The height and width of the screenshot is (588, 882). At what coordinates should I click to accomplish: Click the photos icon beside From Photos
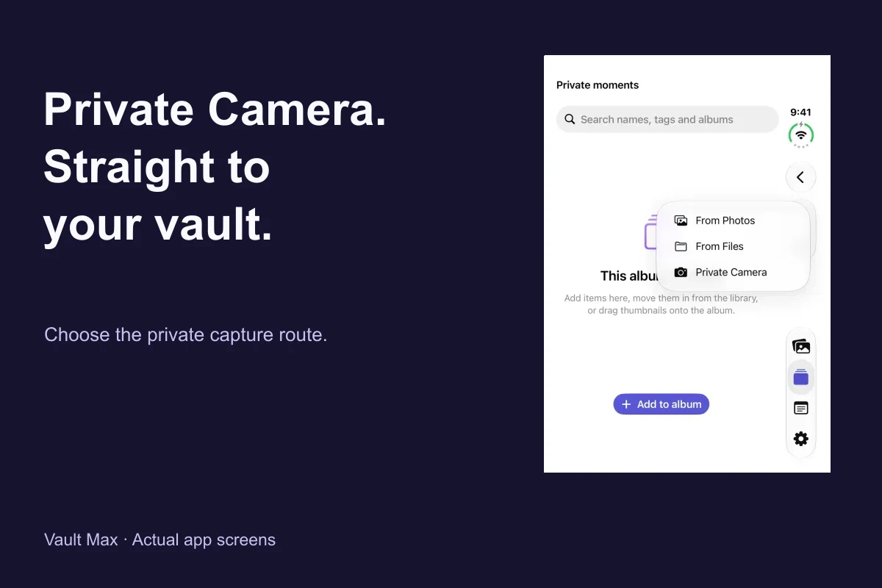tap(681, 220)
